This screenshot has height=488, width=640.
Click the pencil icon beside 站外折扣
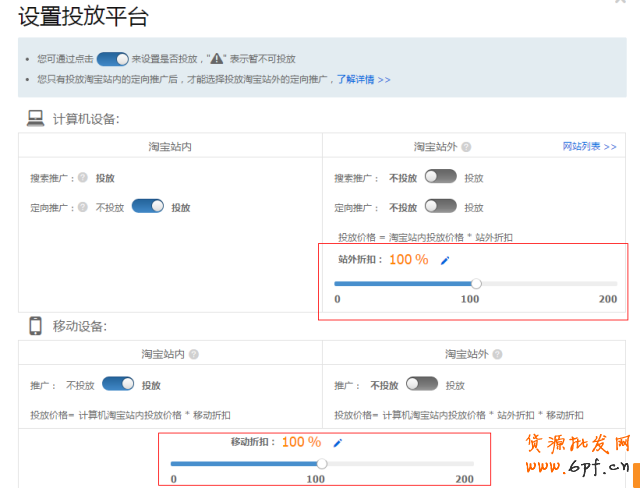(445, 260)
